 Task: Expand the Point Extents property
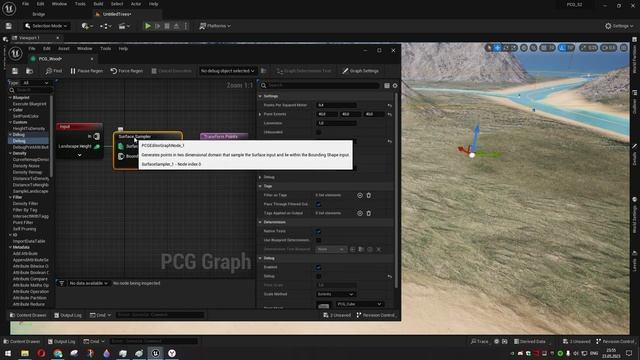click(x=260, y=114)
